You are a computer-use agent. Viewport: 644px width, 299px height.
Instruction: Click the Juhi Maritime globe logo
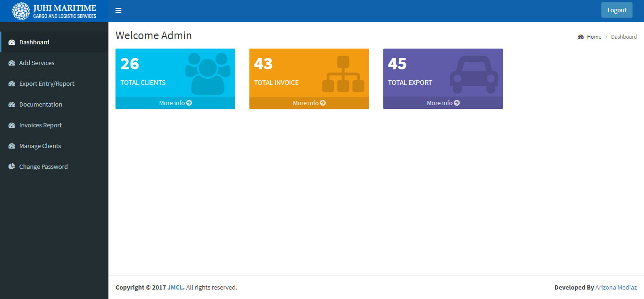tap(21, 11)
